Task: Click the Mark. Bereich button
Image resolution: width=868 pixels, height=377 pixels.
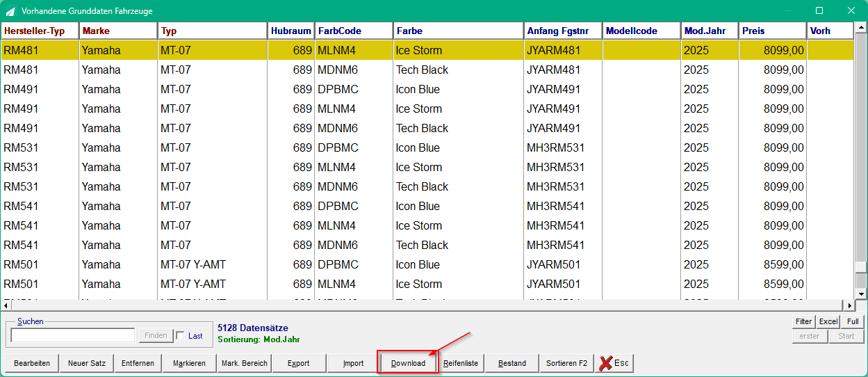Action: coord(244,363)
